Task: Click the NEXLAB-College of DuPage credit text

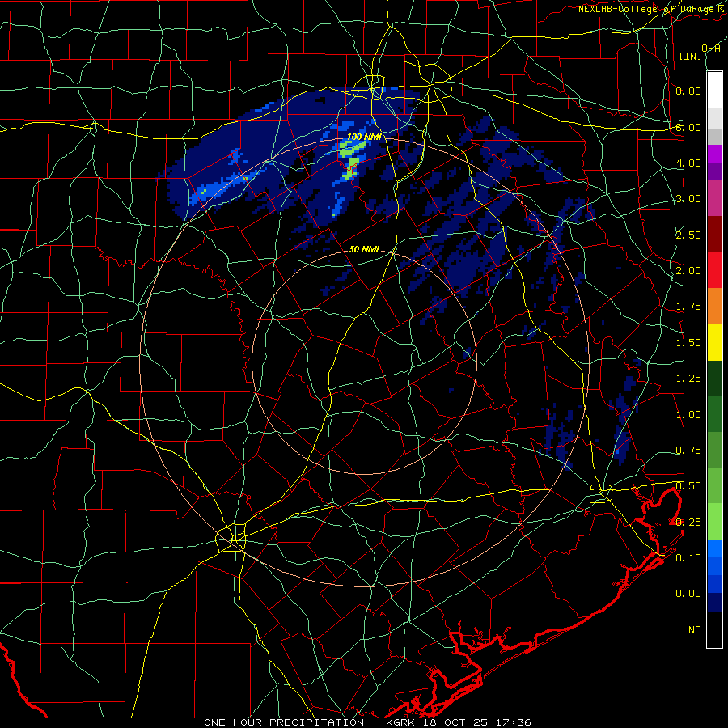Action: [x=651, y=9]
